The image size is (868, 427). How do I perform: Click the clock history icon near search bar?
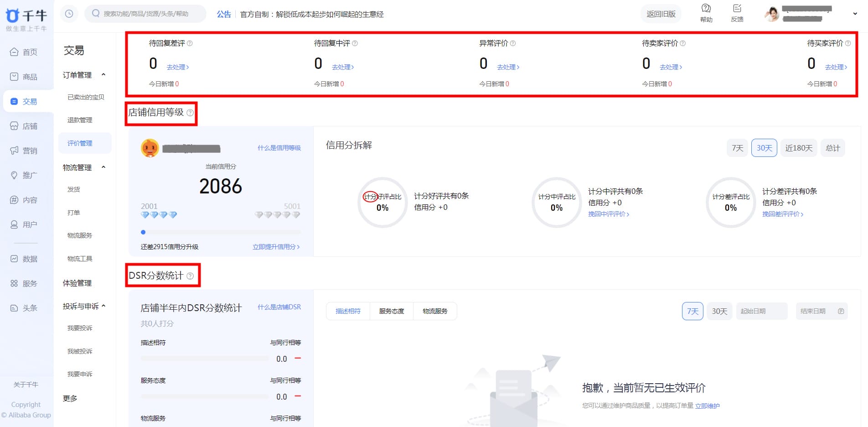click(69, 14)
